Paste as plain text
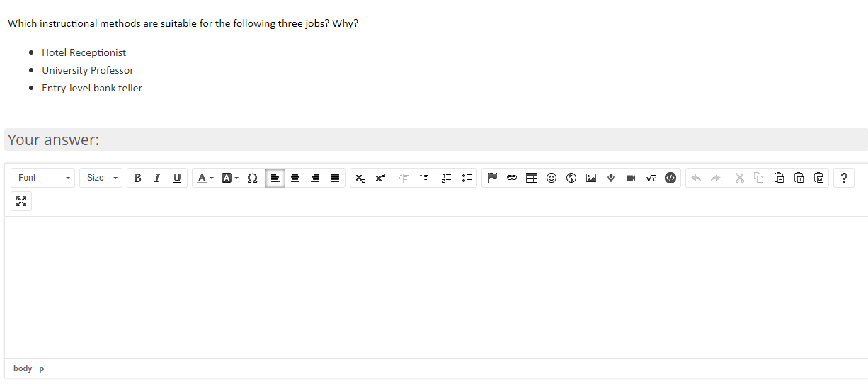868x386 pixels. coord(799,178)
